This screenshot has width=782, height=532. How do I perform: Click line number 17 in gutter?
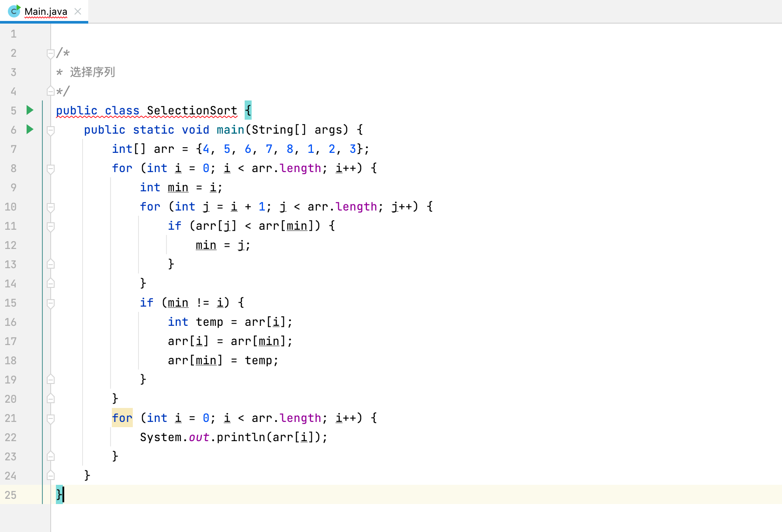point(10,342)
